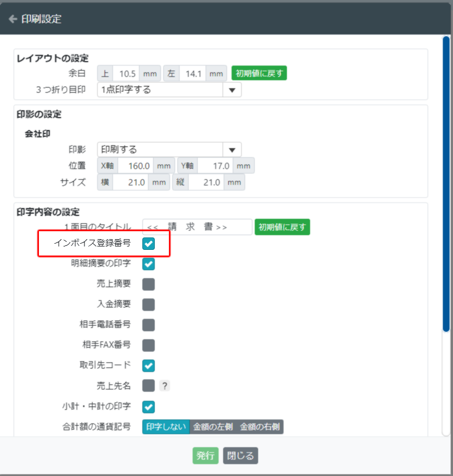Enable the 売上摘要 checkbox

pyautogui.click(x=148, y=284)
